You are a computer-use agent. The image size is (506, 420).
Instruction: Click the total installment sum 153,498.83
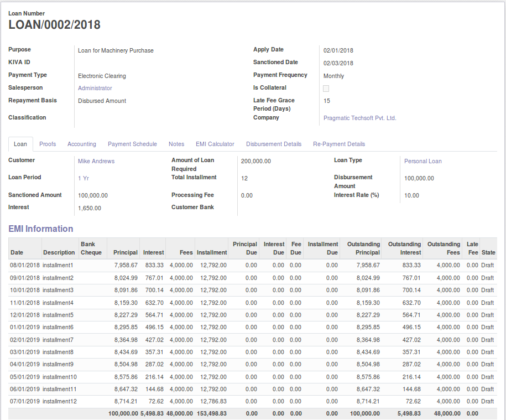pyautogui.click(x=212, y=413)
